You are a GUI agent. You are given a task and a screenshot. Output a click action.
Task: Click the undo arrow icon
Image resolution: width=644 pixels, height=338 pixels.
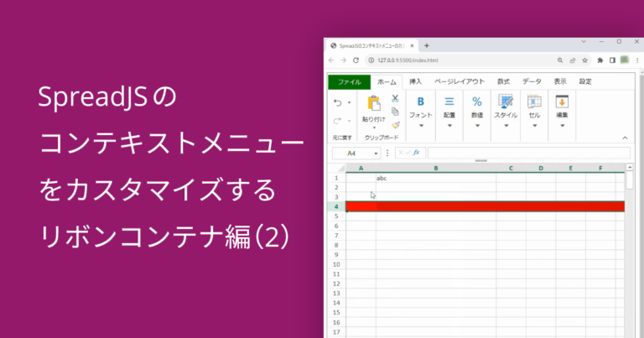[338, 102]
